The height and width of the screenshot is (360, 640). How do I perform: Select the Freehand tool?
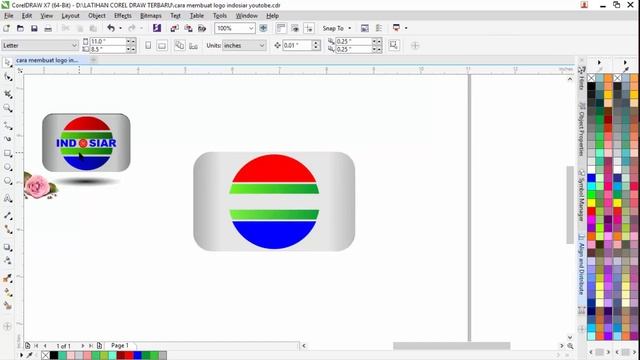point(7,125)
